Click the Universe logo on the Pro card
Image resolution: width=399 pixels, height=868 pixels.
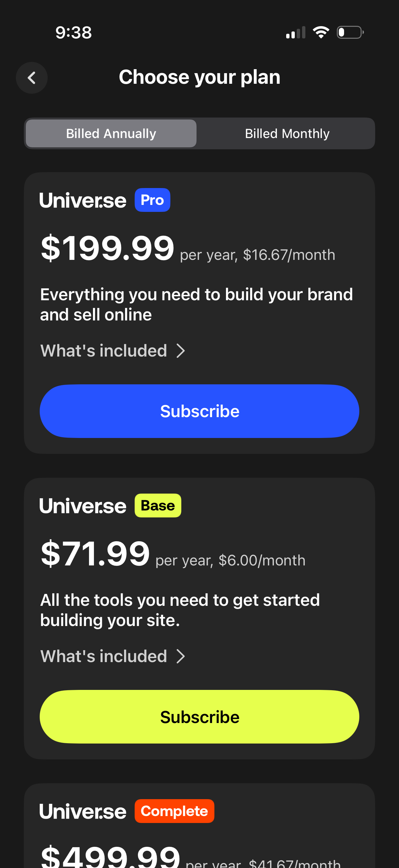coord(82,200)
